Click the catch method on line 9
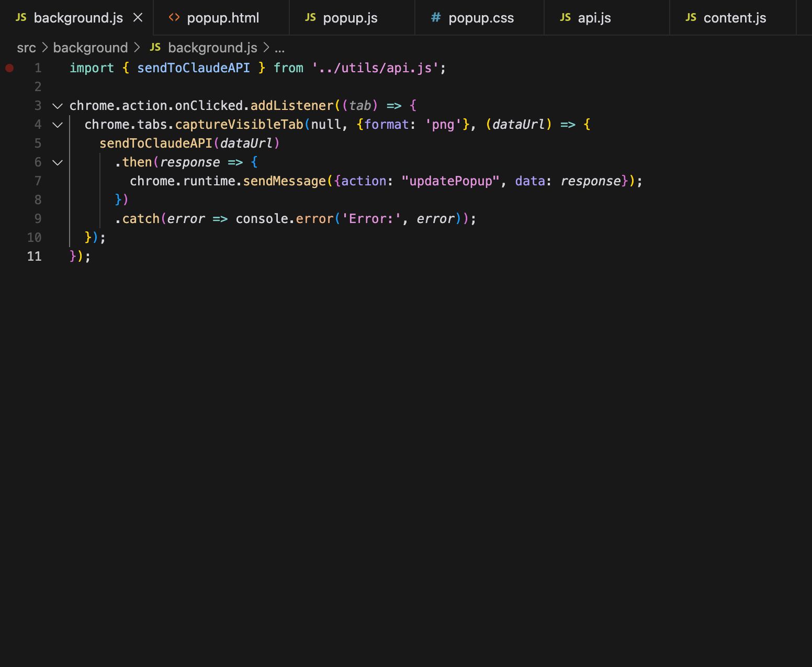 click(x=141, y=219)
